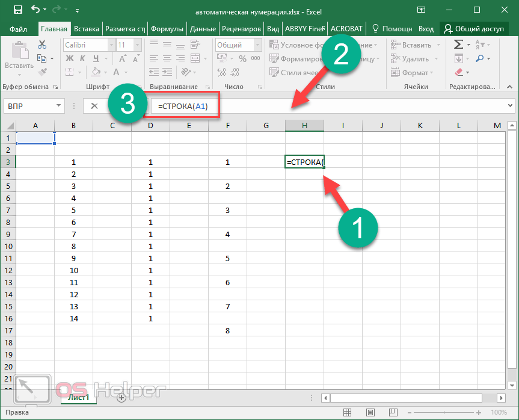Click the AutoSum sigma icon
The height and width of the screenshot is (420, 519).
(x=458, y=45)
